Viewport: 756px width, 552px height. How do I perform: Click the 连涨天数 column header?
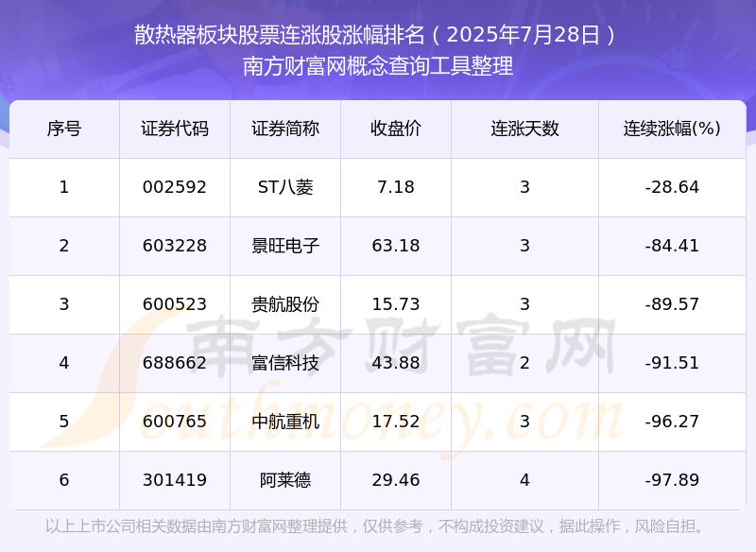(524, 129)
